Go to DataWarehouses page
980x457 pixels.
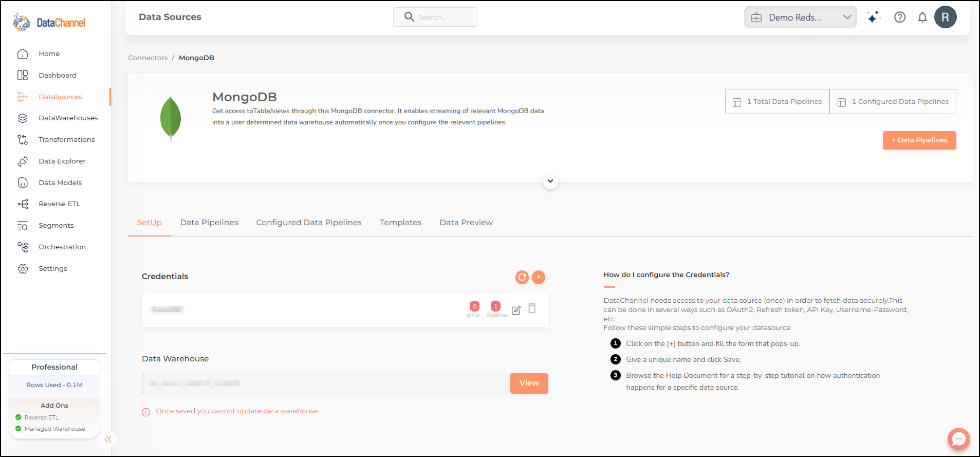pyautogui.click(x=68, y=118)
